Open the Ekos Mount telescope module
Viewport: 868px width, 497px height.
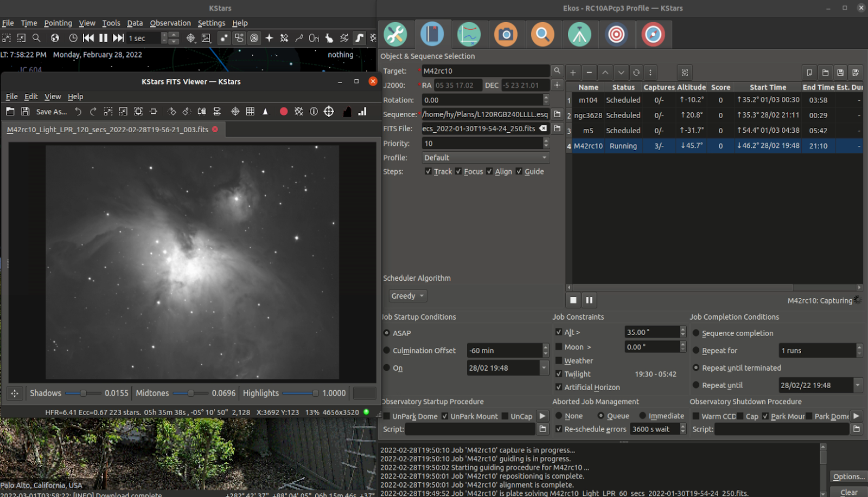click(x=579, y=35)
